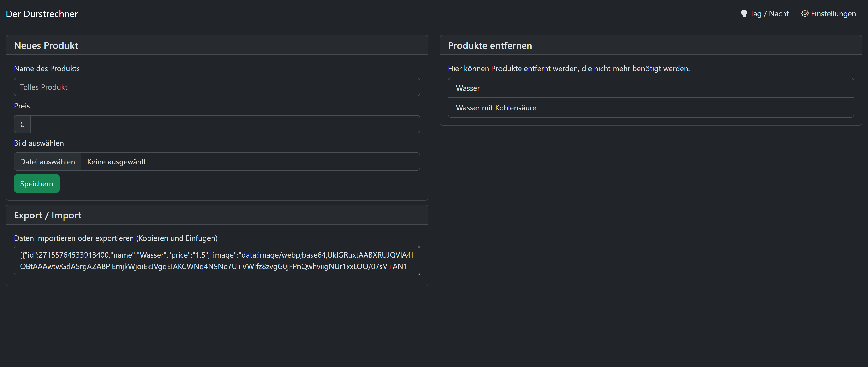Click the Bild auswählen label
Image resolution: width=868 pixels, height=367 pixels.
pyautogui.click(x=39, y=143)
